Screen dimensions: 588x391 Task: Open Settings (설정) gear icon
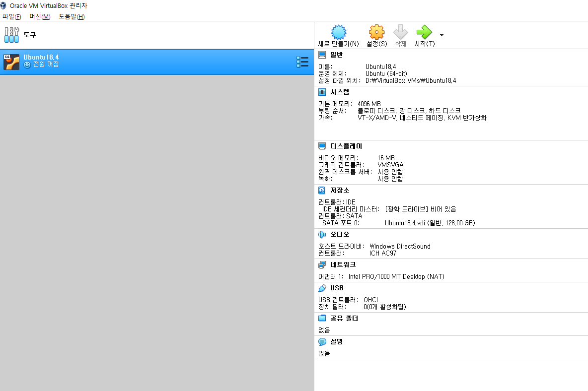point(376,32)
